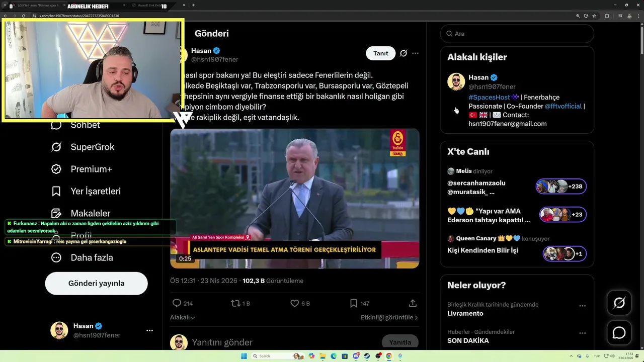Open more options for Livramento trend
The width and height of the screenshot is (644, 362).
(582, 306)
